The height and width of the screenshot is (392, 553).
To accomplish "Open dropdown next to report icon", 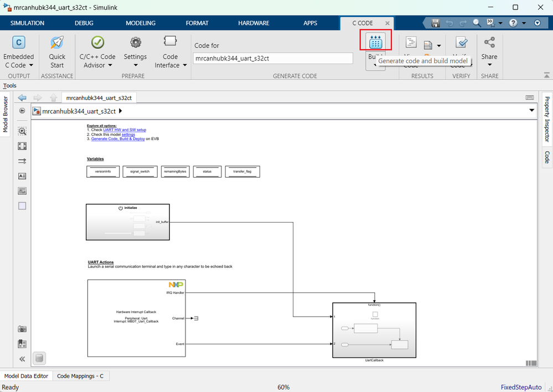I will click(439, 45).
